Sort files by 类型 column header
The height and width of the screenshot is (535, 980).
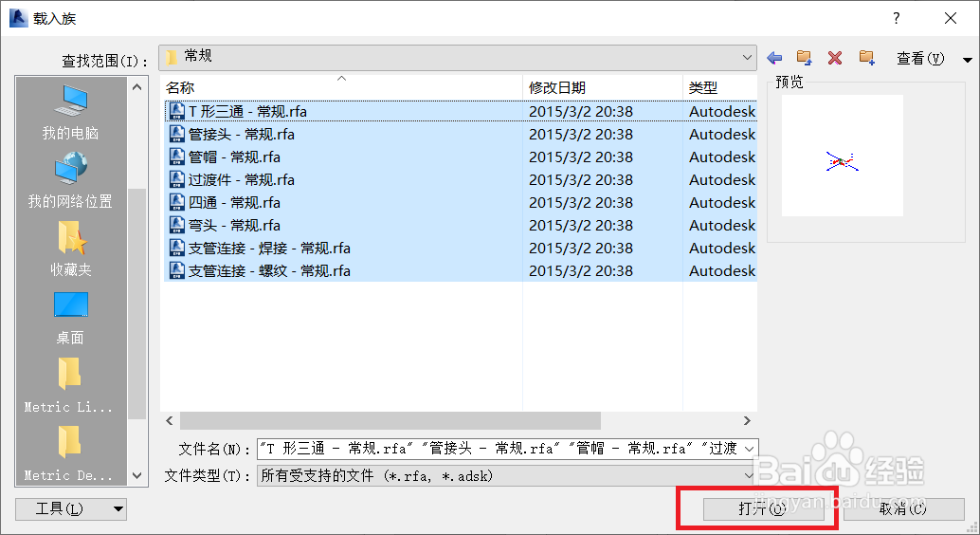720,87
